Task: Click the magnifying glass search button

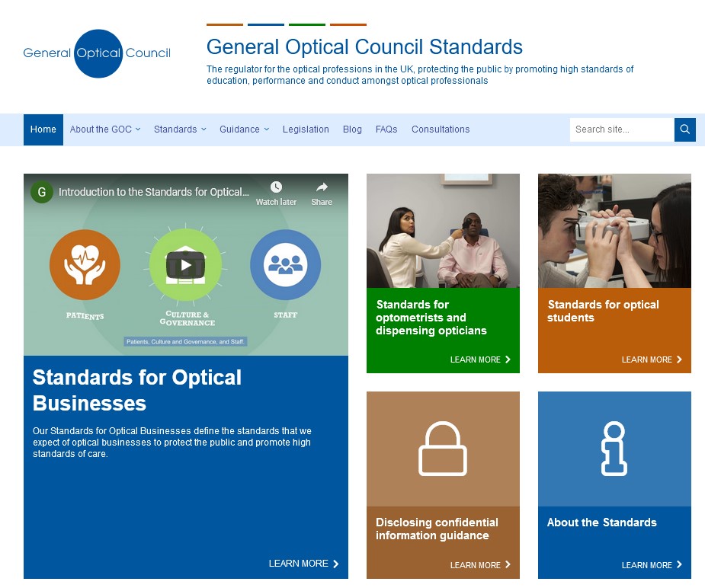Action: pyautogui.click(x=684, y=129)
